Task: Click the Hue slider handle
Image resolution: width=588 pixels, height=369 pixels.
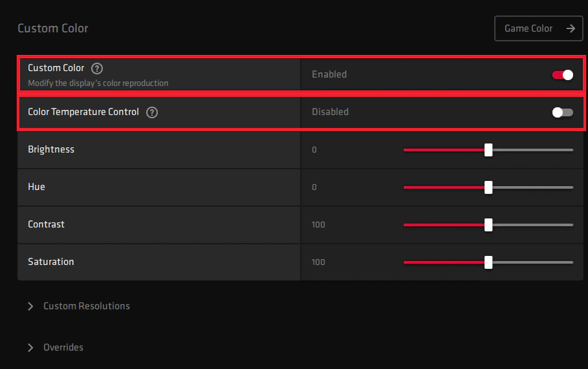Action: coord(488,187)
